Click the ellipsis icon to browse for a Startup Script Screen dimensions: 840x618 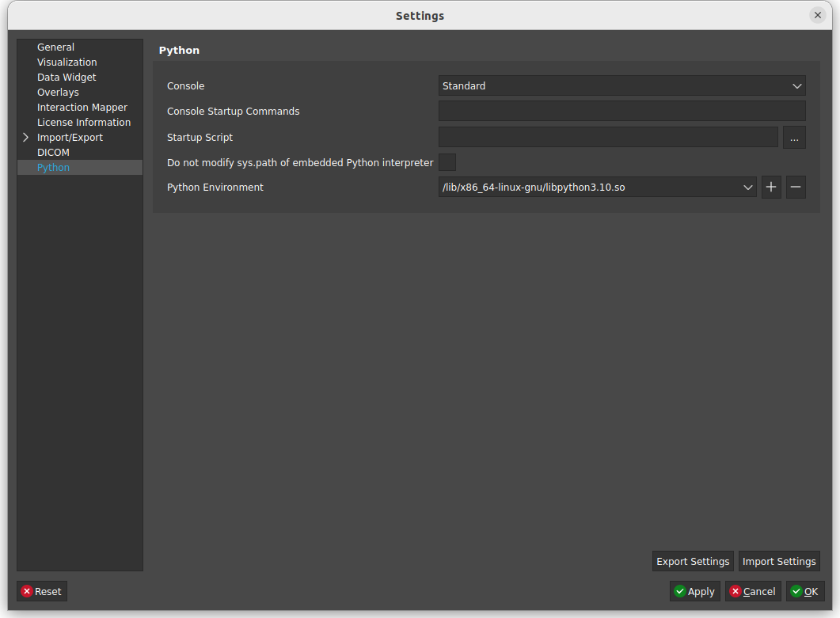point(794,137)
